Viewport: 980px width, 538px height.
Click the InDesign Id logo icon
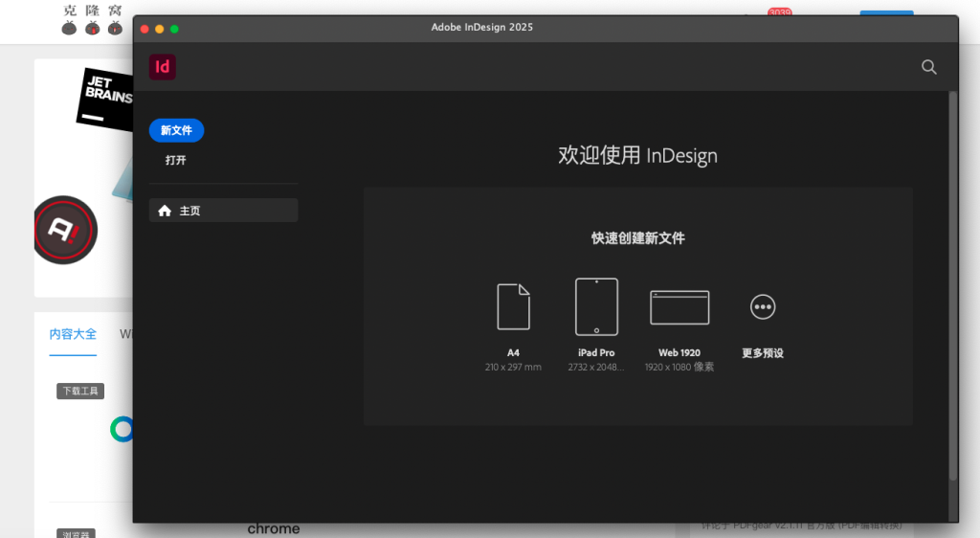pos(163,67)
